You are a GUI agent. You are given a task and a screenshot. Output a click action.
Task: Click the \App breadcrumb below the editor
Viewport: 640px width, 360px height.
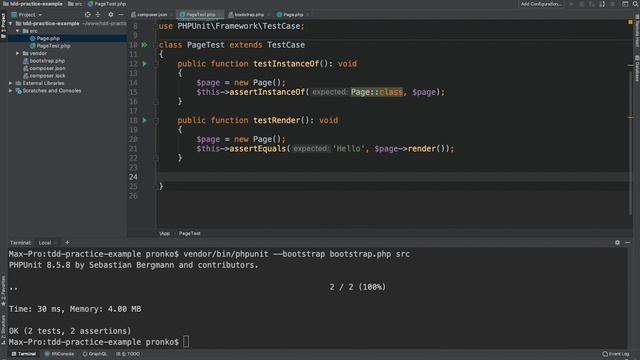tap(164, 233)
